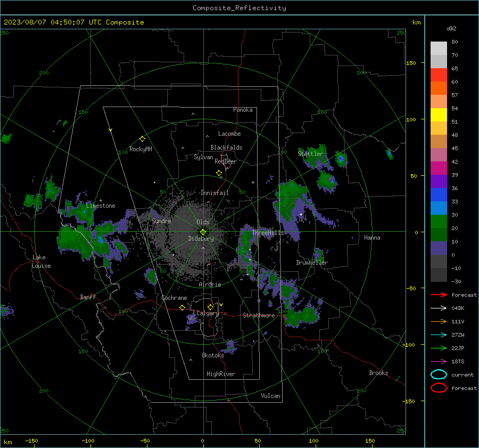Click the Sundre city label

pos(162,221)
